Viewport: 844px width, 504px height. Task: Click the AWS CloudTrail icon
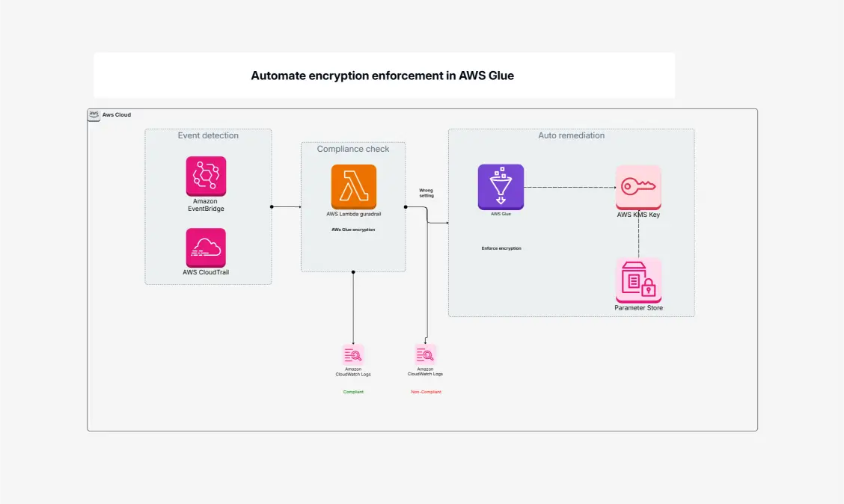pos(206,247)
